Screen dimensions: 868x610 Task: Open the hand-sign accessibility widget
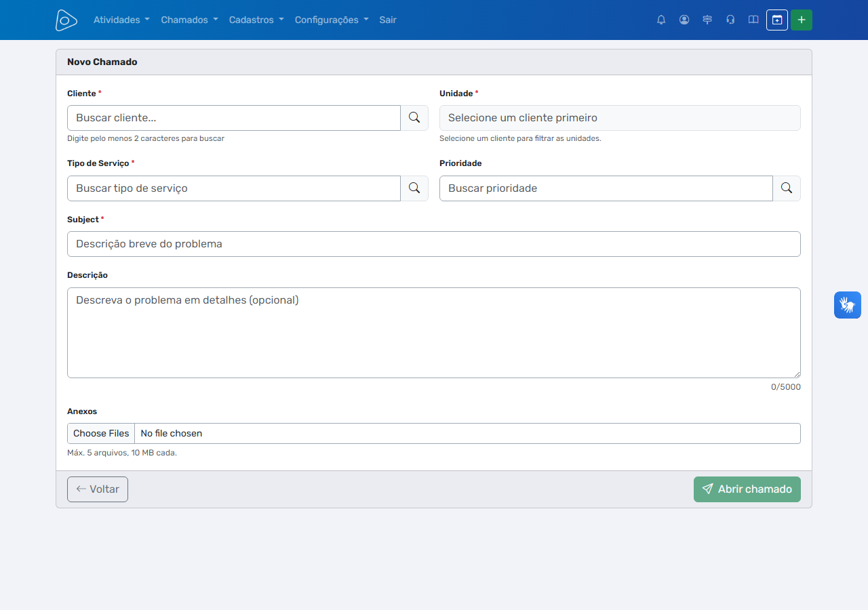pos(848,305)
